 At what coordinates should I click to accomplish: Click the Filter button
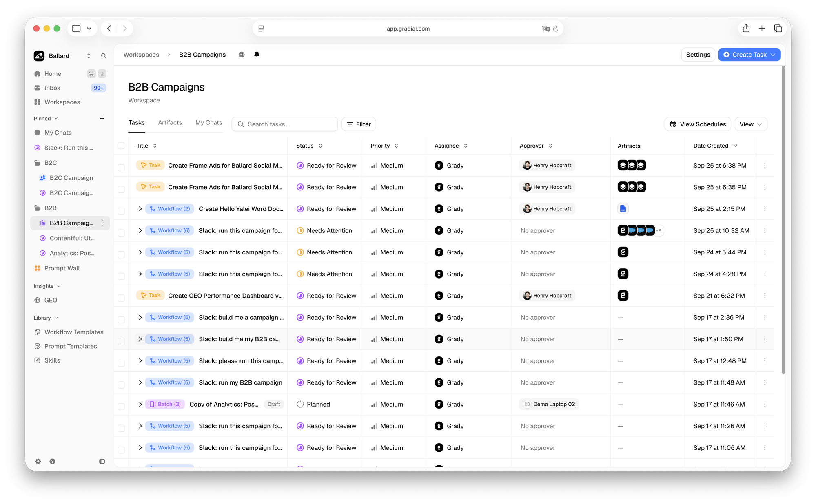[x=359, y=124]
